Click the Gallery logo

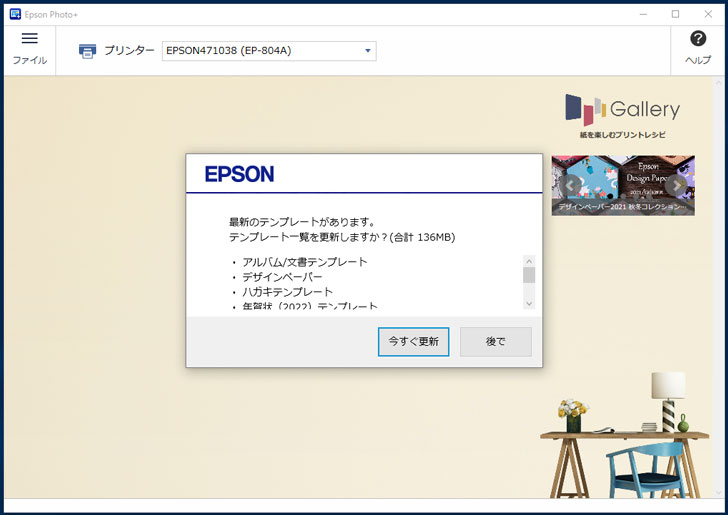[x=622, y=110]
